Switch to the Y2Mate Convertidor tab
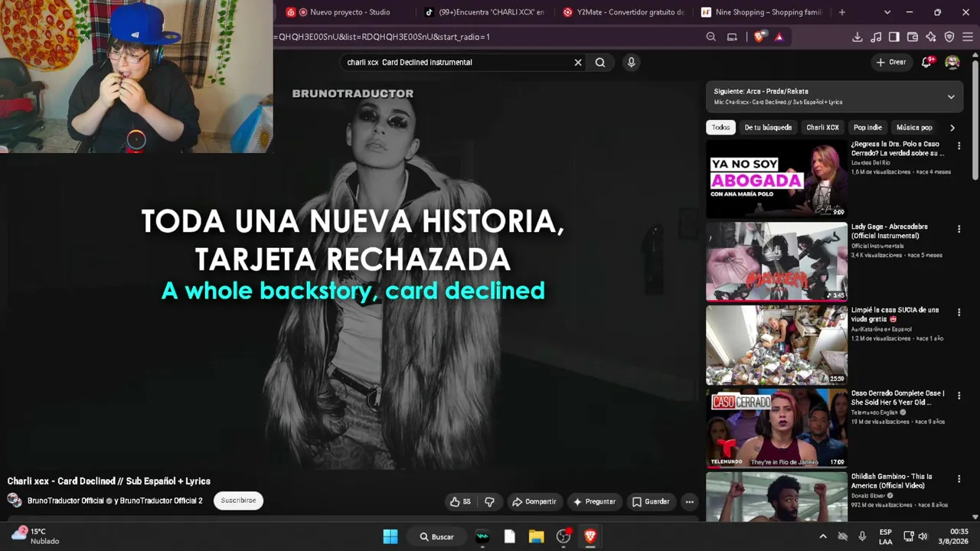 tap(623, 12)
